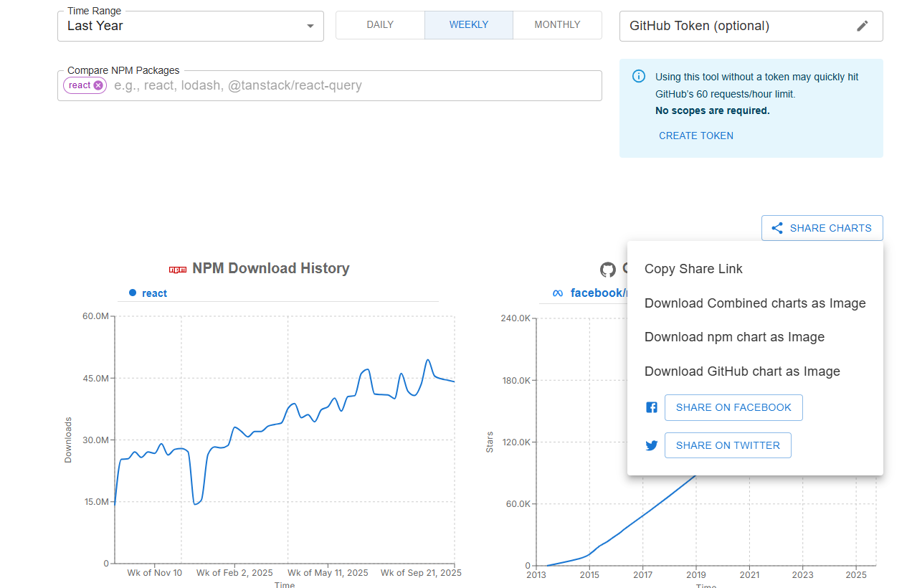Image resolution: width=912 pixels, height=588 pixels.
Task: Select the Weekly interval toggle
Action: point(469,25)
